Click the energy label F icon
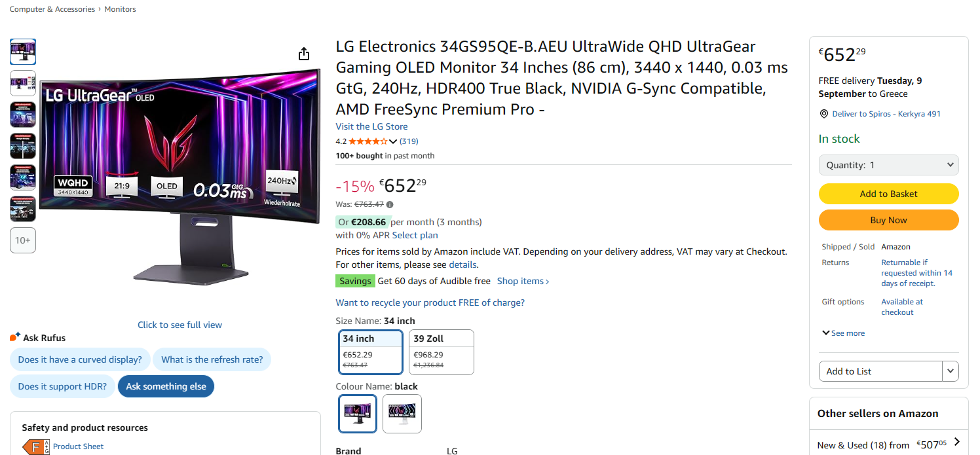This screenshot has width=980, height=455. 36,447
